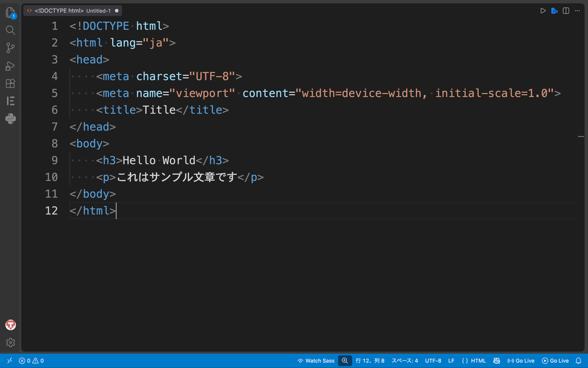Click the errors and warnings count
The width and height of the screenshot is (588, 368).
[32, 361]
